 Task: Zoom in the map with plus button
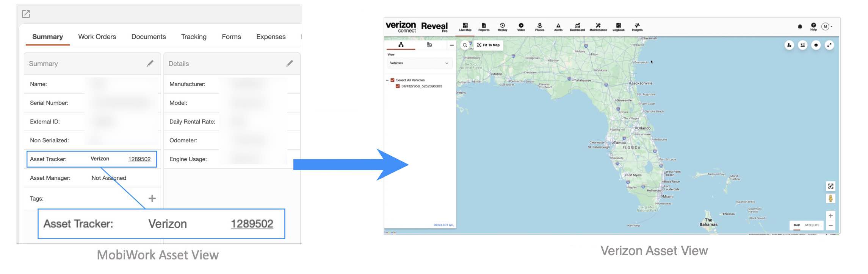pos(830,216)
